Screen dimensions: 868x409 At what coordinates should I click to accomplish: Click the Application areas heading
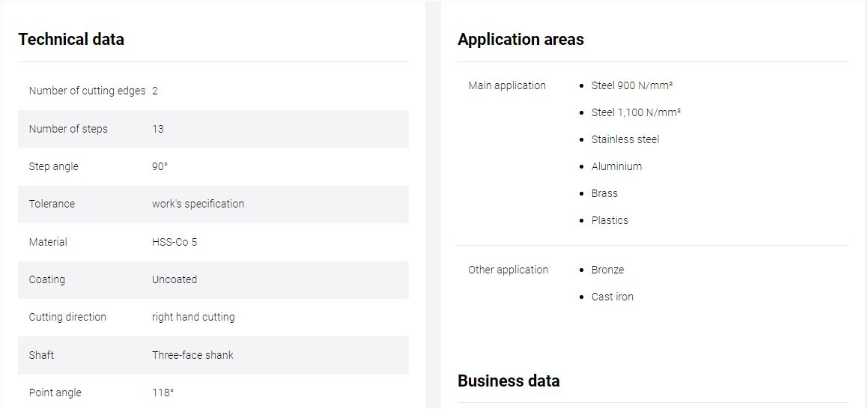coord(521,39)
